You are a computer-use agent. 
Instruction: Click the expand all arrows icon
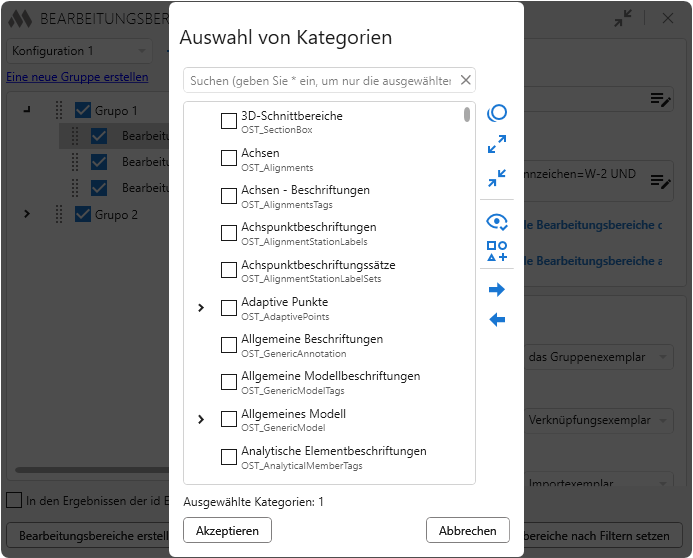497,144
